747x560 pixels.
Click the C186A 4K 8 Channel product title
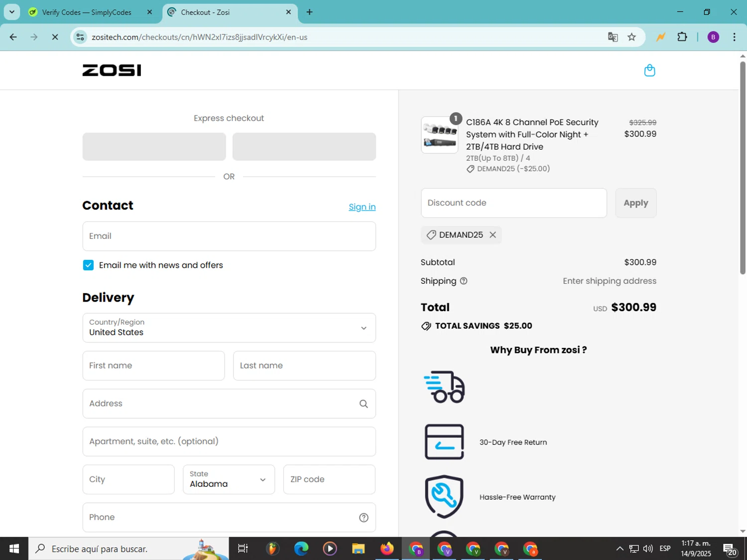click(532, 134)
